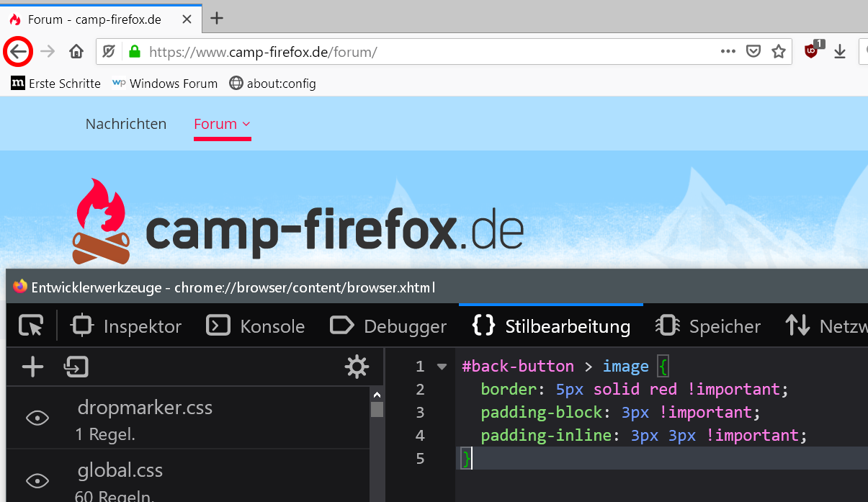Screen dimensions: 868x502
Task: Create a new stylesheet with plus icon
Action: (32, 367)
